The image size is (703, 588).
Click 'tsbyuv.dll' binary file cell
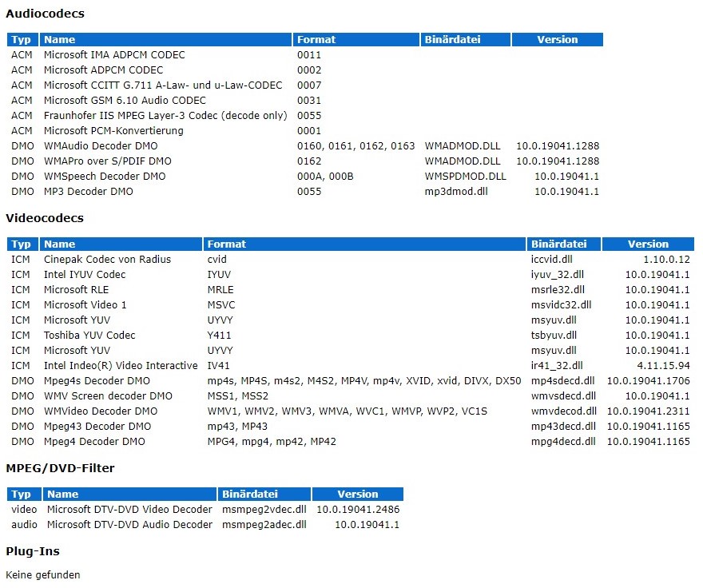[554, 336]
